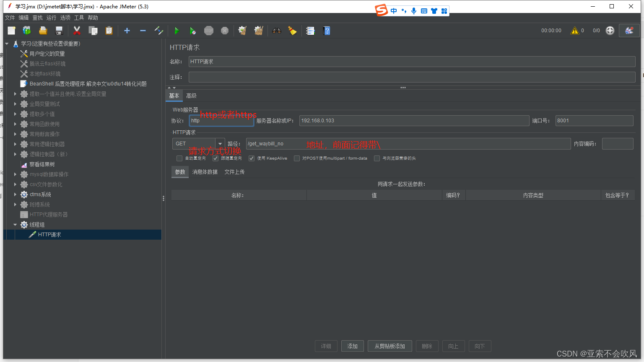This screenshot has width=644, height=362.
Task: Switch to the 消息体数据 tab
Action: pyautogui.click(x=205, y=172)
